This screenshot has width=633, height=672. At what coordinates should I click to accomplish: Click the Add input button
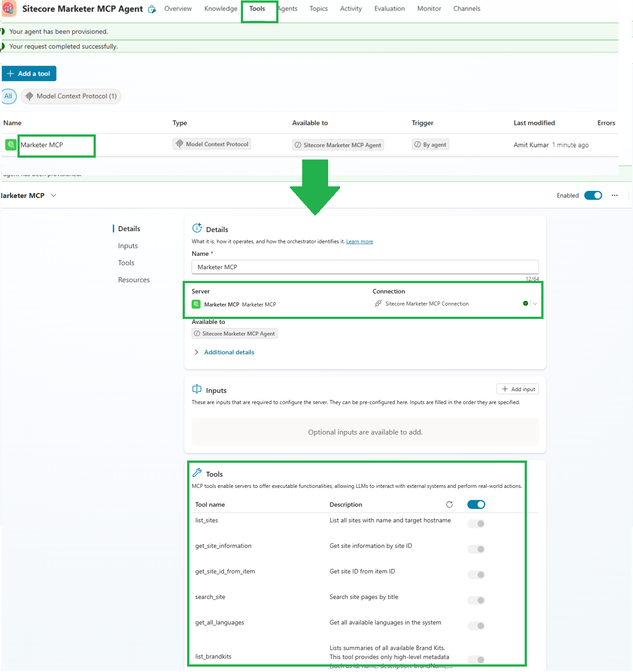click(x=518, y=389)
